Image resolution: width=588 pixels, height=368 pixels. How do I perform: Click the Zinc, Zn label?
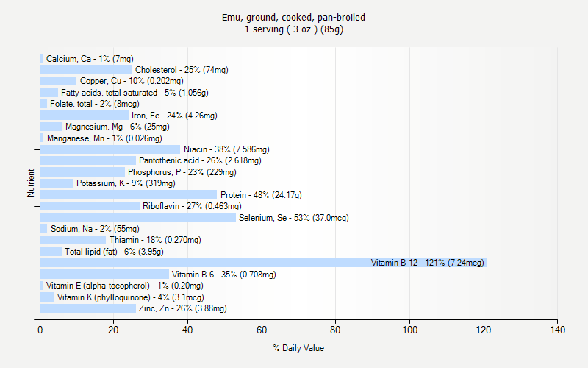click(182, 308)
